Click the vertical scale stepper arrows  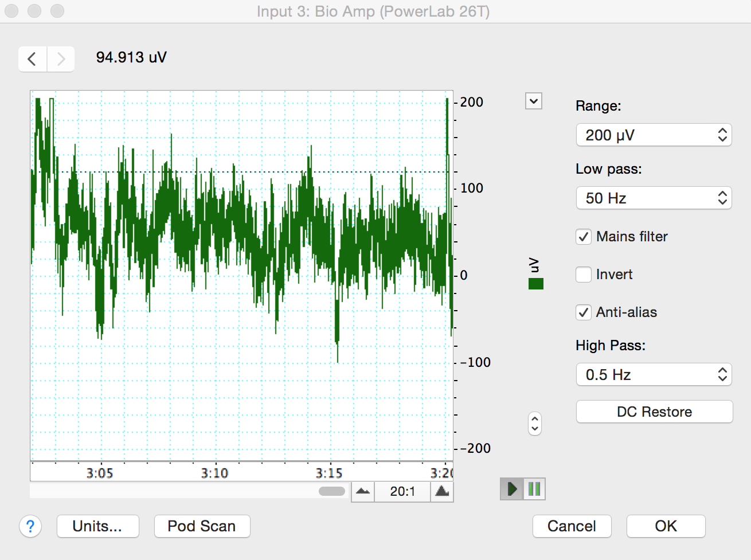click(x=534, y=424)
